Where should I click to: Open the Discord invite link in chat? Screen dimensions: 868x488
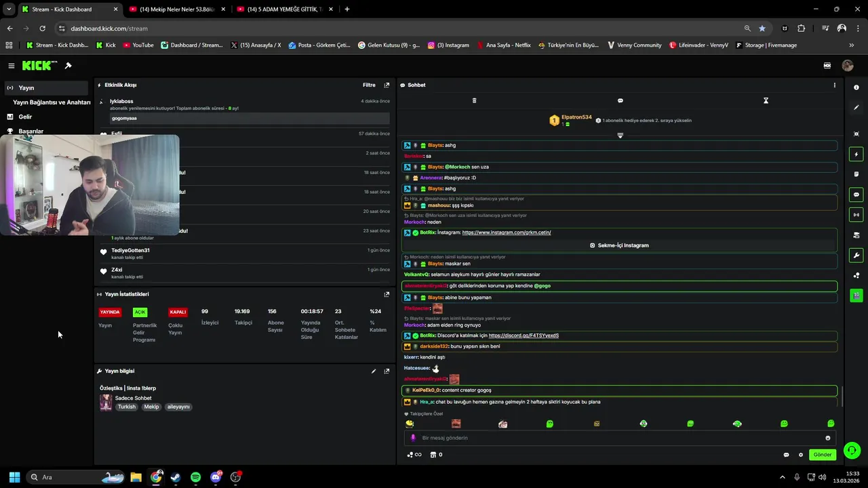(x=524, y=335)
